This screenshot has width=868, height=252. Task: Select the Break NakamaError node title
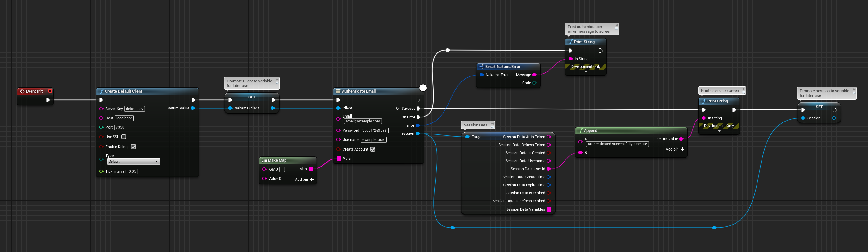[503, 67]
